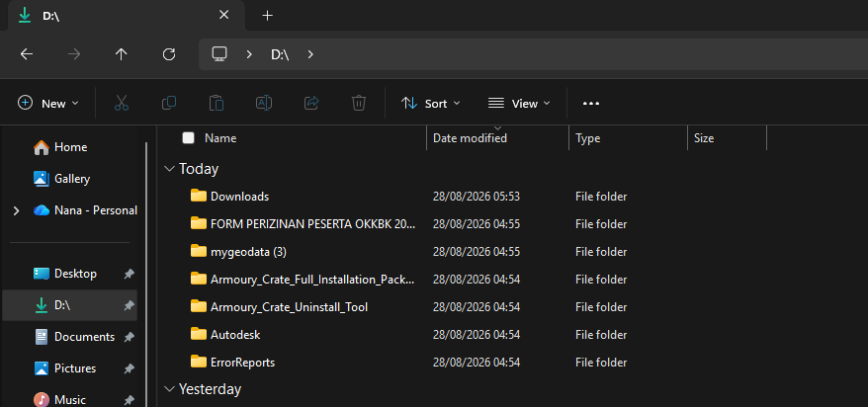Close the D:\ tab
Screen dimensions: 868x407
(223, 15)
